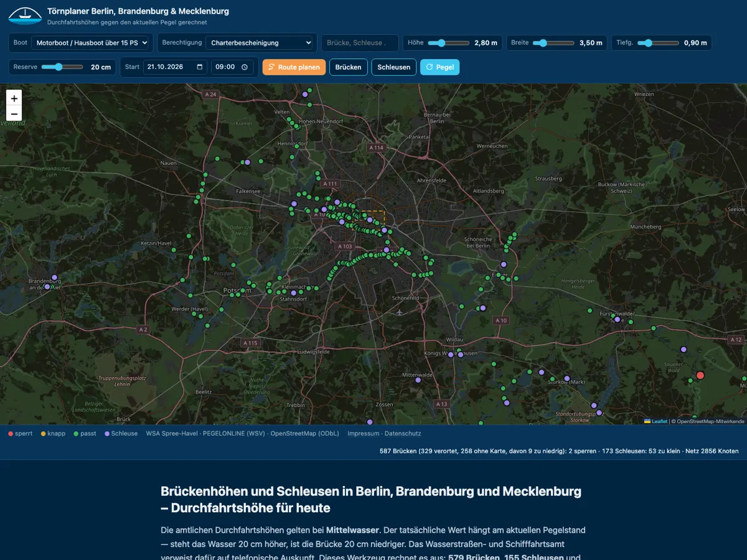
Task: Click the start time field 09:00
Action: 232,67
